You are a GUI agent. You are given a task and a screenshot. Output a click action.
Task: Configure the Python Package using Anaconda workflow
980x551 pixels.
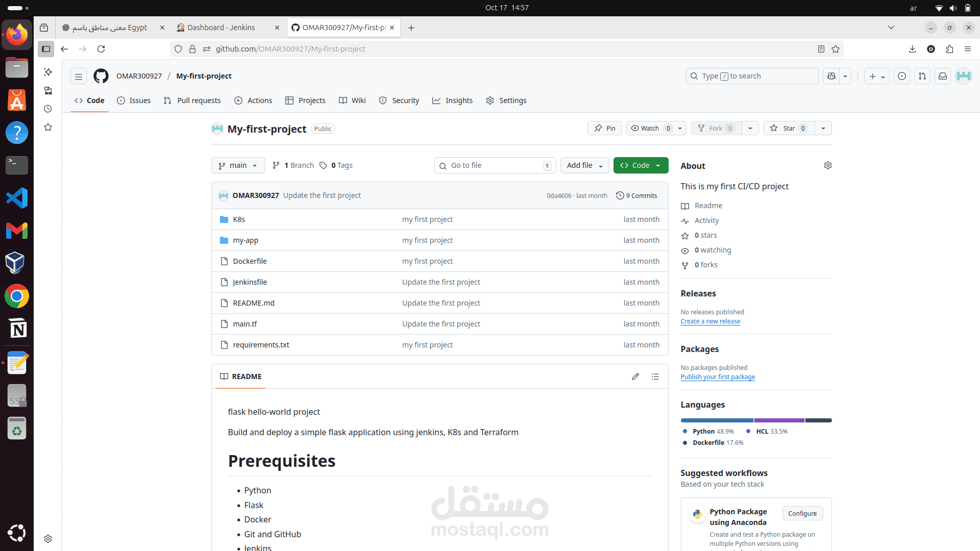802,513
